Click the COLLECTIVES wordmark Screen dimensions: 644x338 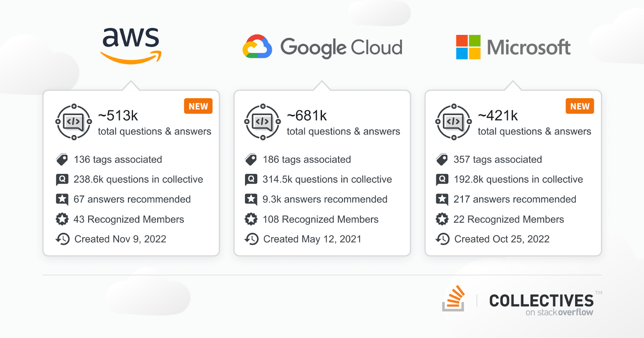point(541,301)
